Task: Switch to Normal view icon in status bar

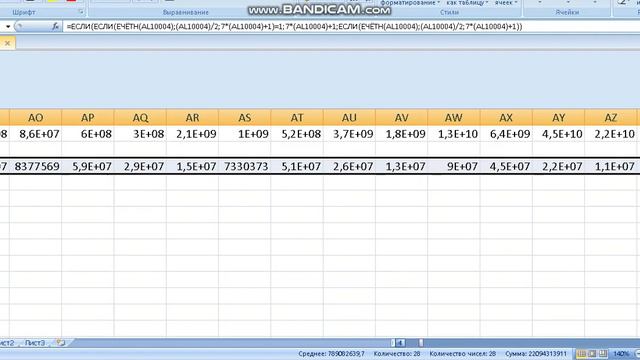Action: [x=581, y=353]
